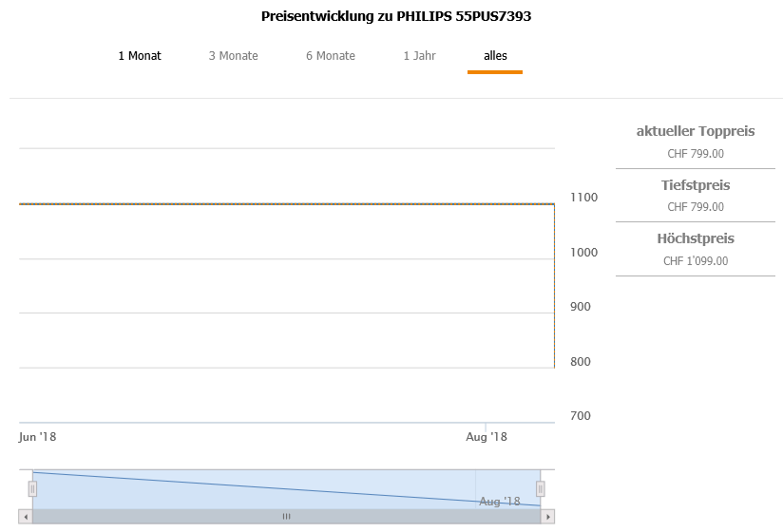Click the price drop line at chart end
This screenshot has height=532, width=783.
click(554, 285)
